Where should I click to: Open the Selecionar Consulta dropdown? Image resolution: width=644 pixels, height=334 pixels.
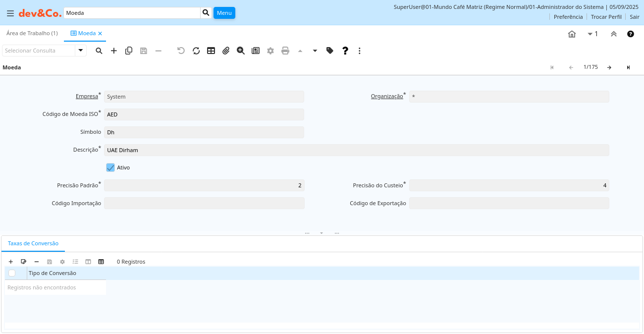pyautogui.click(x=81, y=51)
